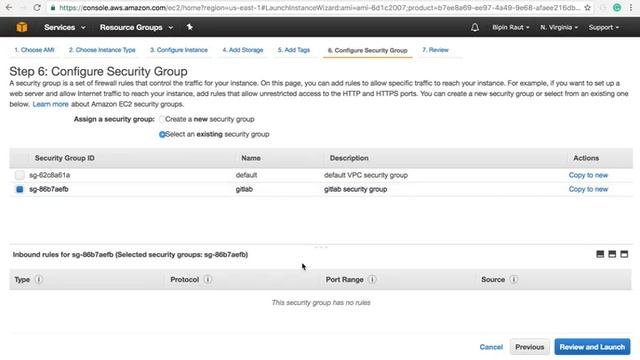The height and width of the screenshot is (360, 640).
Task: Open the Support dropdown menu
Action: 604,27
